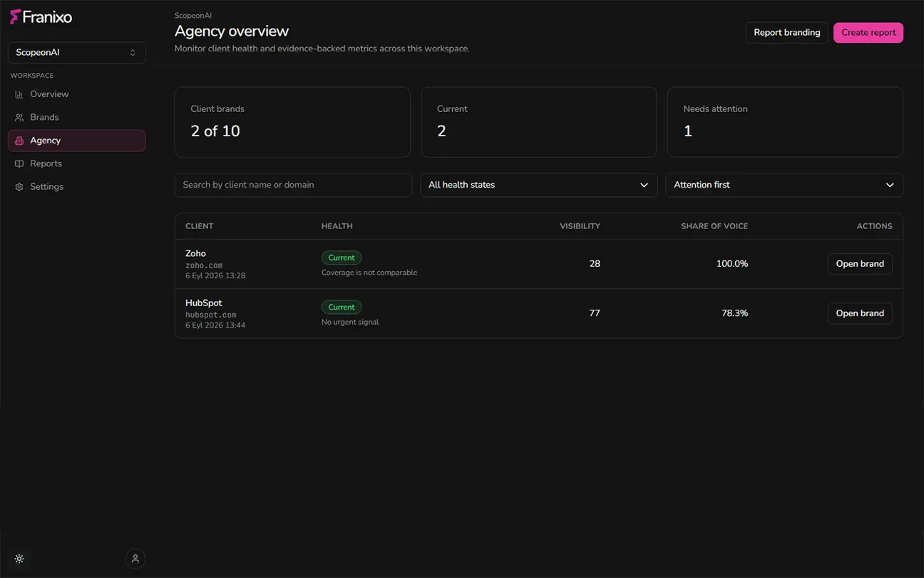Click the Create report button
The width and height of the screenshot is (924, 578).
(868, 32)
